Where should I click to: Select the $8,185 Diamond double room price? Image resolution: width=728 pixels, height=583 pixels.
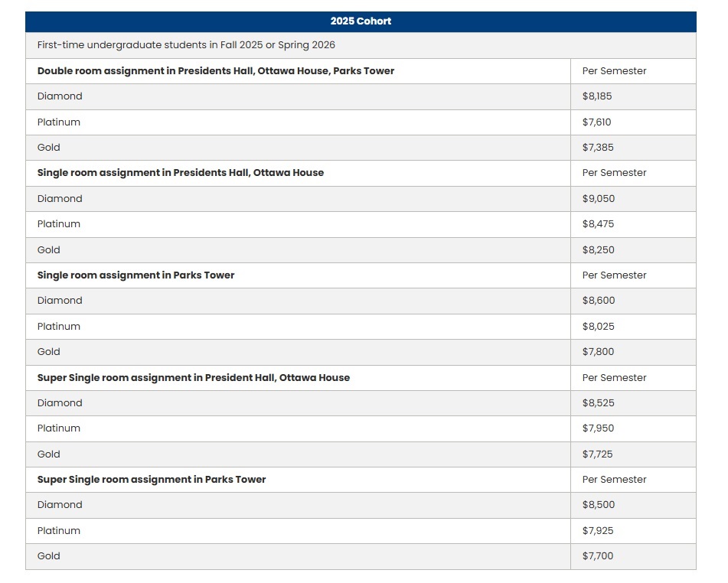597,96
